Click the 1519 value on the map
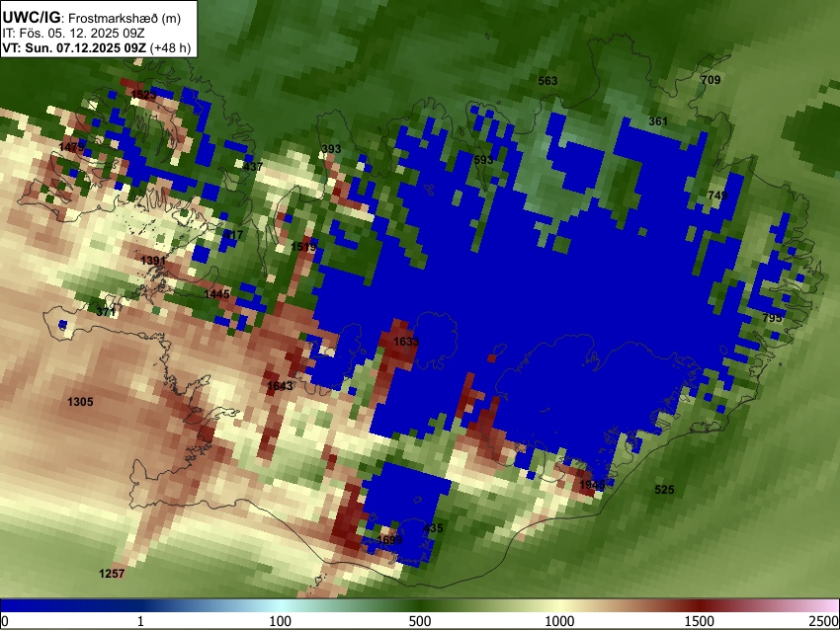 pos(303,247)
